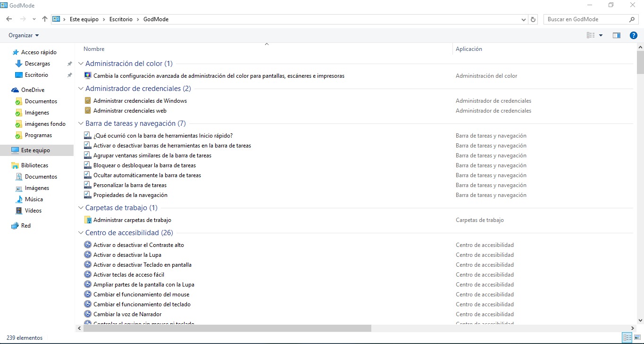This screenshot has width=644, height=344.
Task: Select Vídeos library
Action: tap(33, 211)
